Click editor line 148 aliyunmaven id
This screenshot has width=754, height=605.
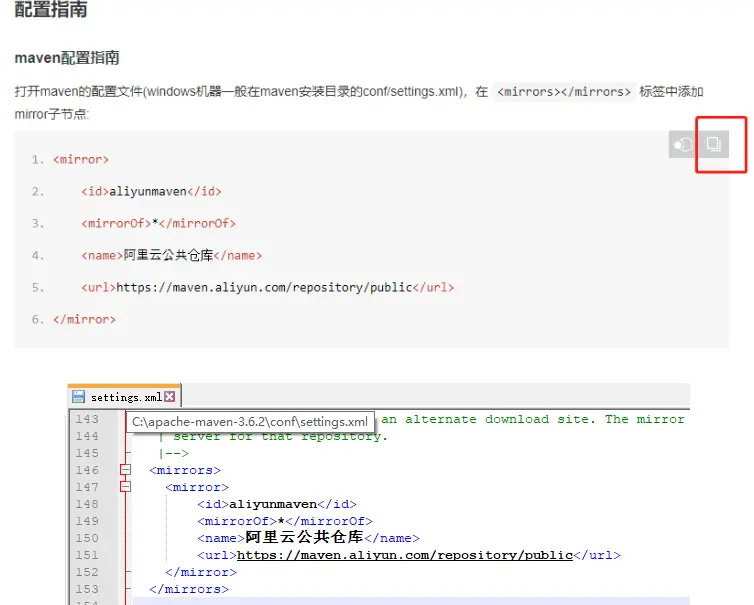277,504
